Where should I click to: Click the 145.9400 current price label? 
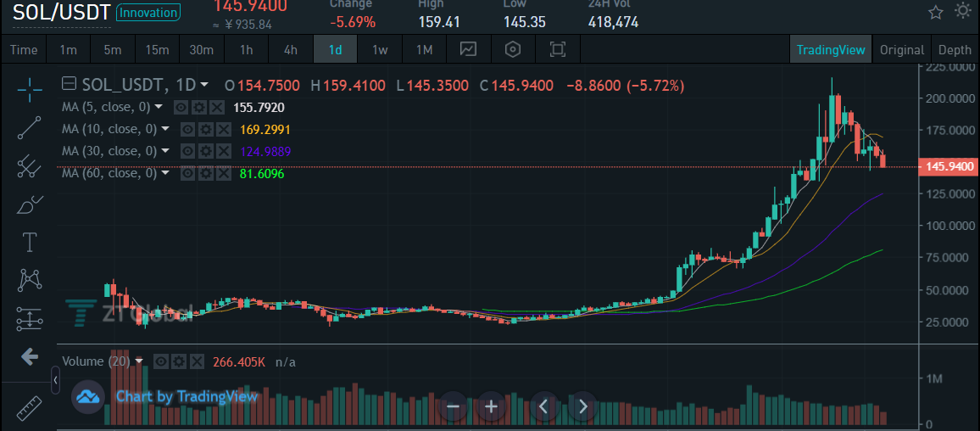click(x=950, y=166)
